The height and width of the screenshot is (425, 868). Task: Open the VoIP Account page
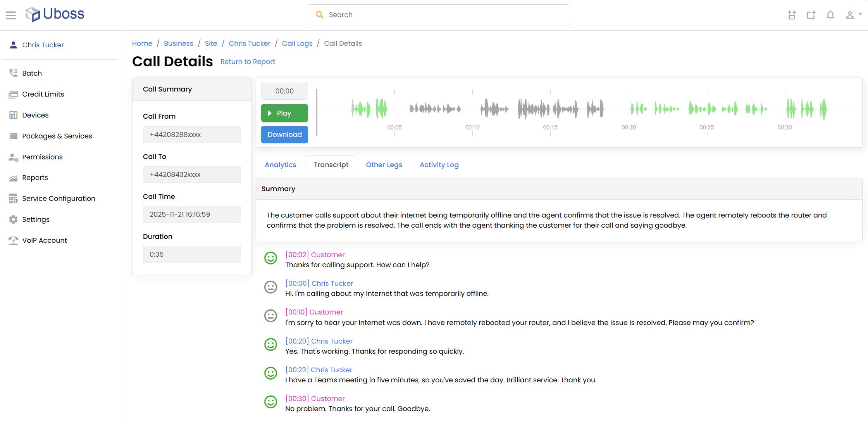pos(44,240)
